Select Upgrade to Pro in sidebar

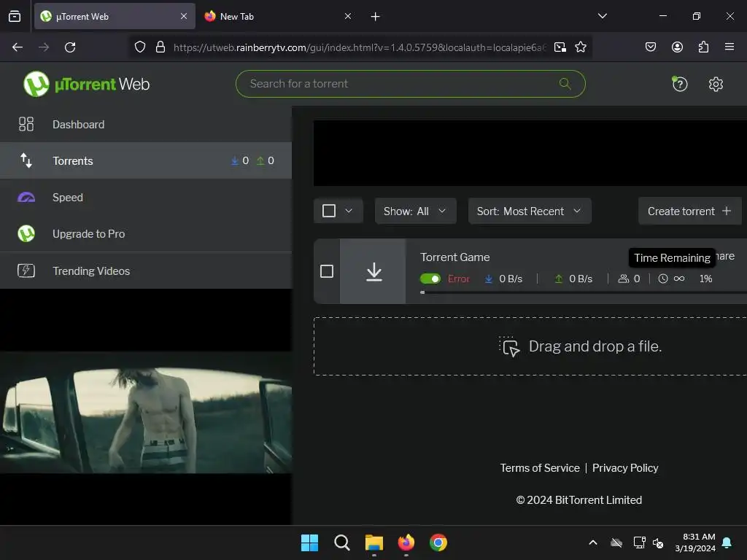tap(146, 234)
